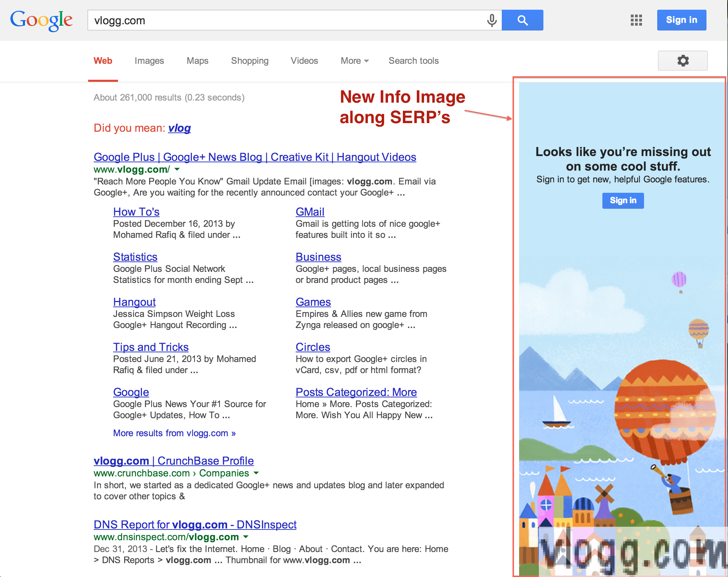
Task: Click the Shopping tab in navbar
Action: [249, 61]
